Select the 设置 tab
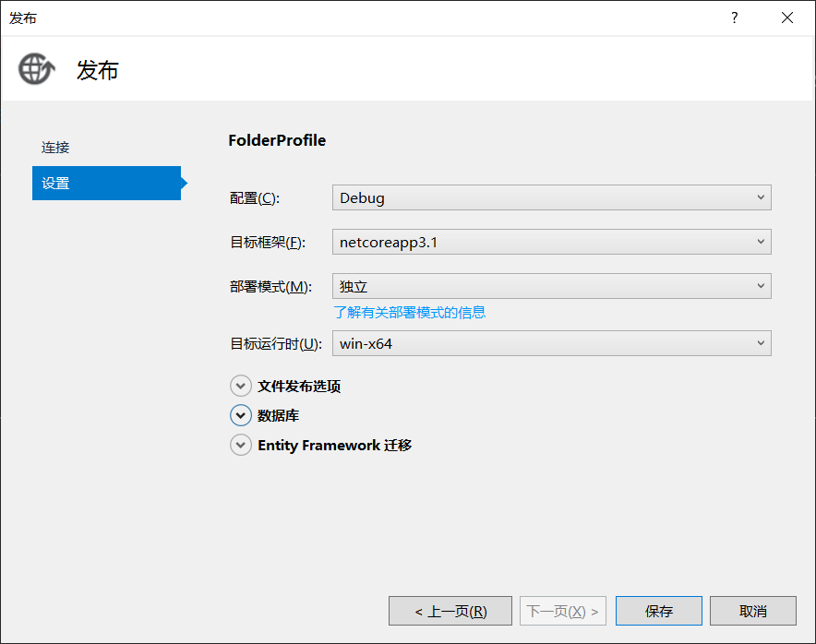The height and width of the screenshot is (644, 816). pos(107,183)
